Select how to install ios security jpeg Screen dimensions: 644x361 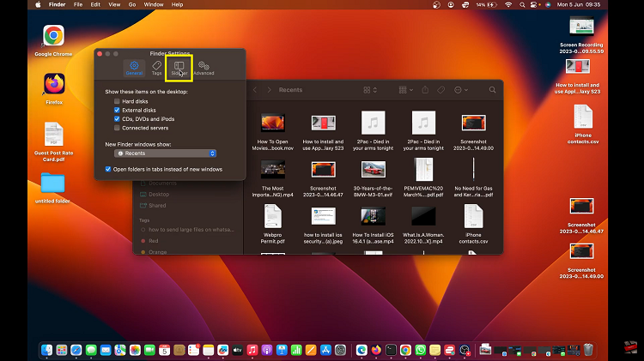[323, 225]
